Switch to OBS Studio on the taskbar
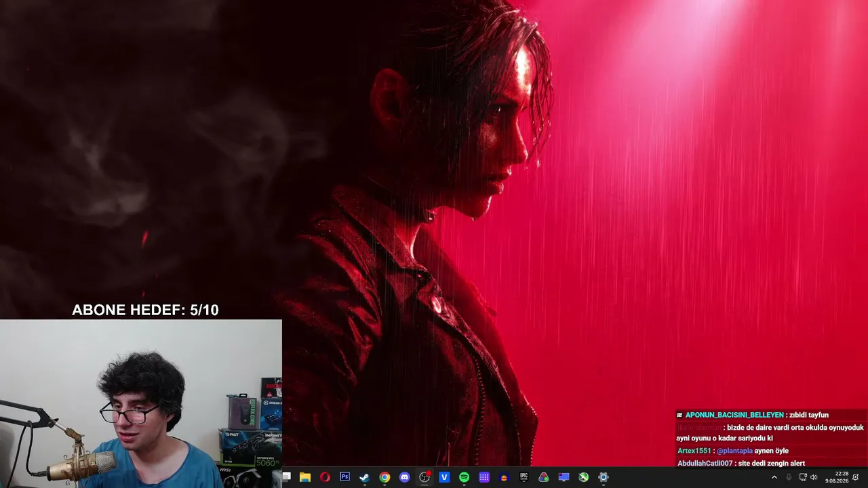868x488 pixels. pos(425,477)
